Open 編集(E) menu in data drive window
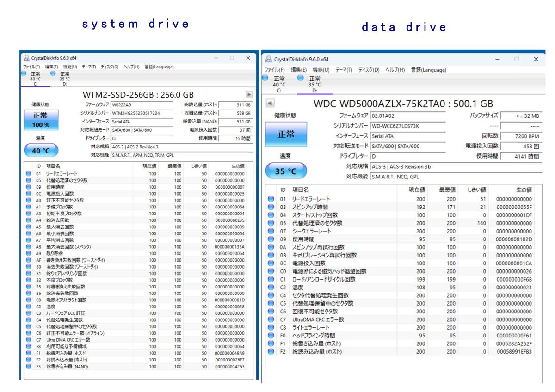The width and height of the screenshot is (555, 392). [298, 70]
